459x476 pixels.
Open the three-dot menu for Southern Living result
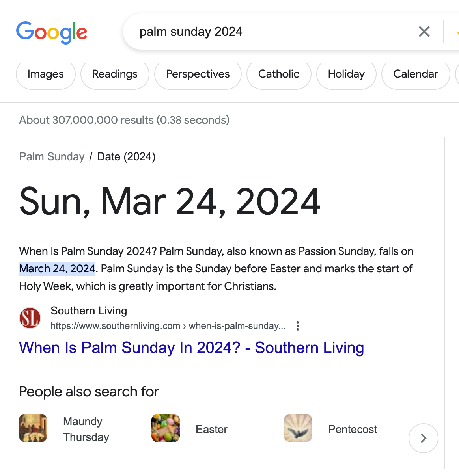[x=298, y=326]
